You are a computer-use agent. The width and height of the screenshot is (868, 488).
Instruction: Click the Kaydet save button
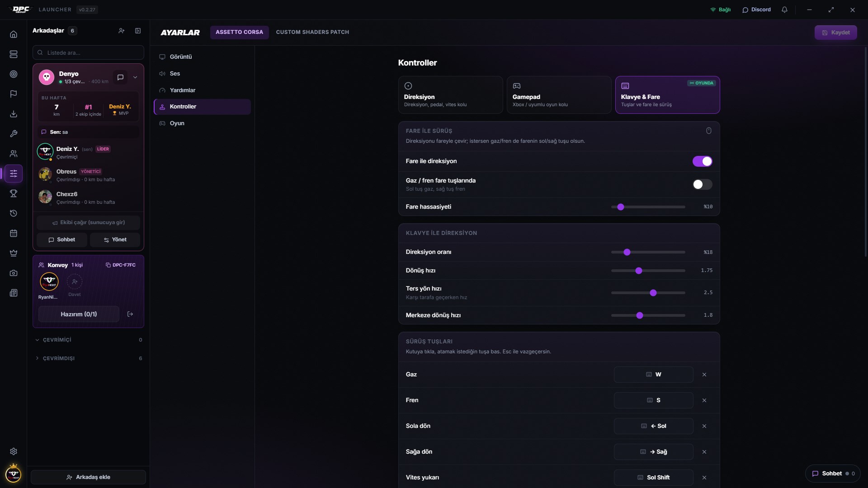pyautogui.click(x=835, y=33)
